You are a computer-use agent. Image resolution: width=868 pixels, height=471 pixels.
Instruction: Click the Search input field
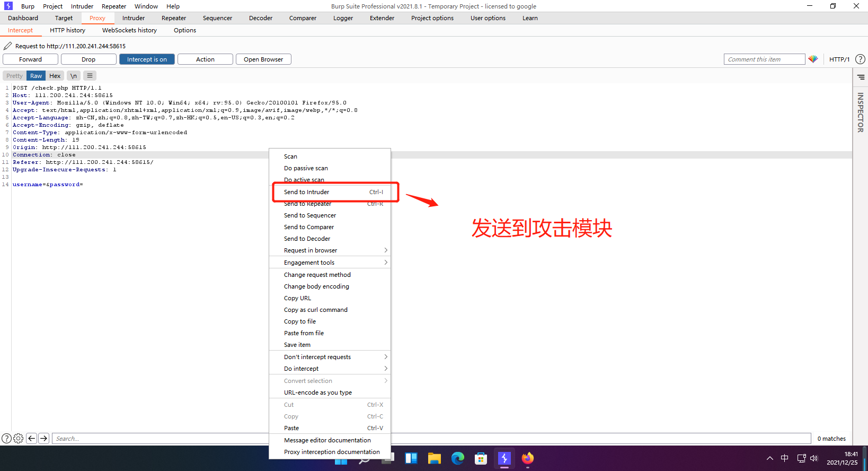pos(431,439)
